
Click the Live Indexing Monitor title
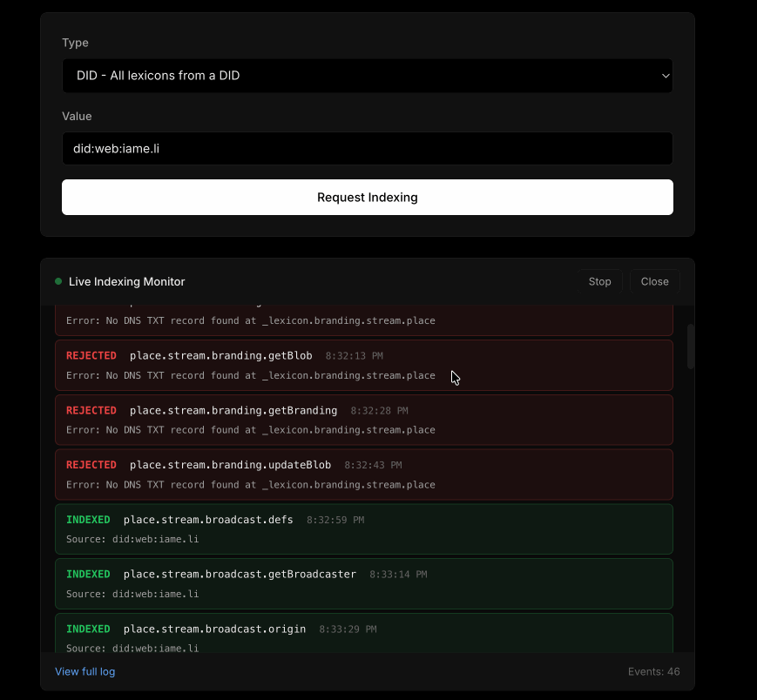coord(126,281)
